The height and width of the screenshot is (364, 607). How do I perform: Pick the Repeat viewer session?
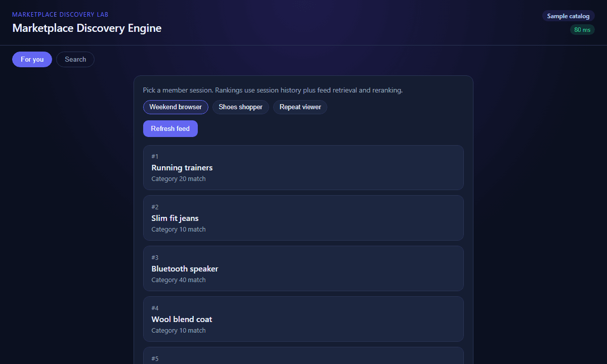[300, 107]
